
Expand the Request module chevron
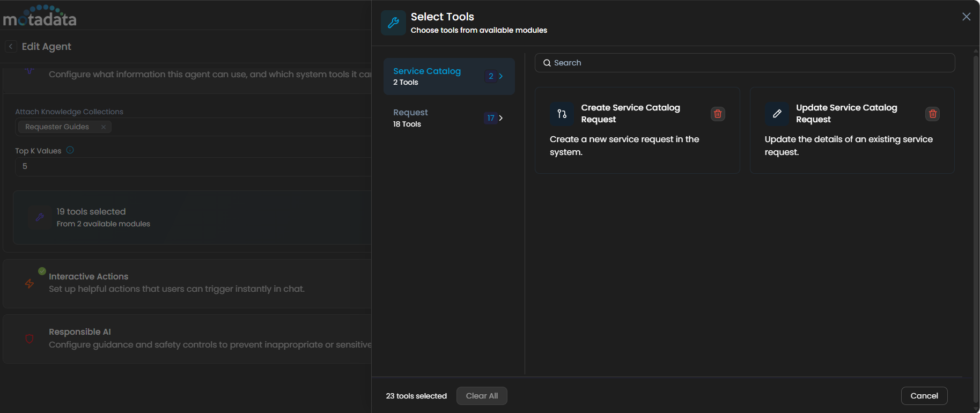pyautogui.click(x=501, y=118)
